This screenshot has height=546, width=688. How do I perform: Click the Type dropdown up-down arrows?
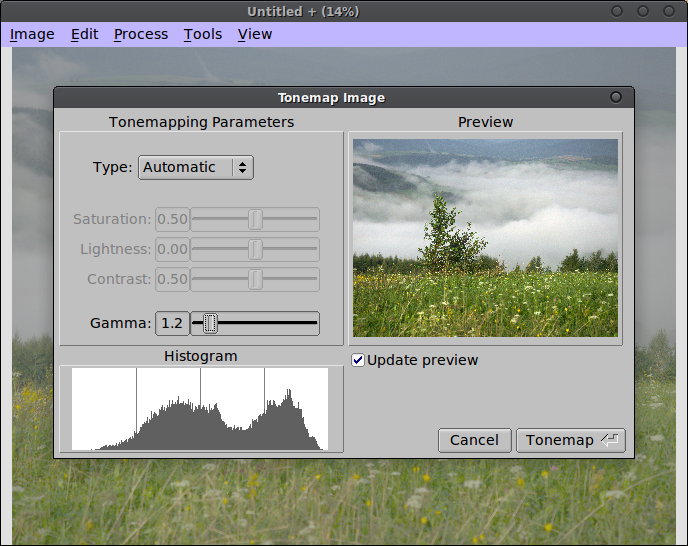[x=243, y=167]
